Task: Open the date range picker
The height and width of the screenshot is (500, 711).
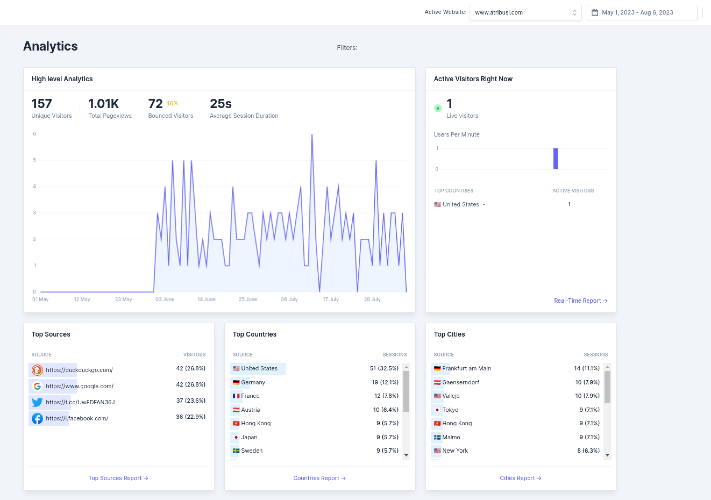Action: (642, 13)
